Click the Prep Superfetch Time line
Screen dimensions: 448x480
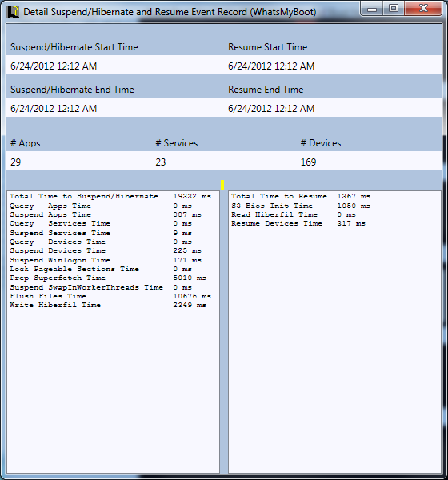108,278
